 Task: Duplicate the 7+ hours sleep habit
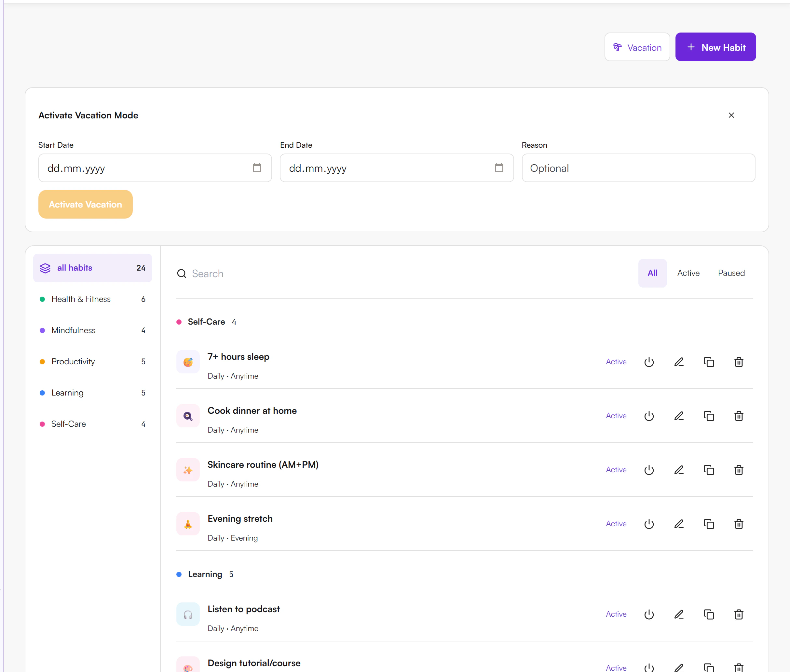point(709,362)
